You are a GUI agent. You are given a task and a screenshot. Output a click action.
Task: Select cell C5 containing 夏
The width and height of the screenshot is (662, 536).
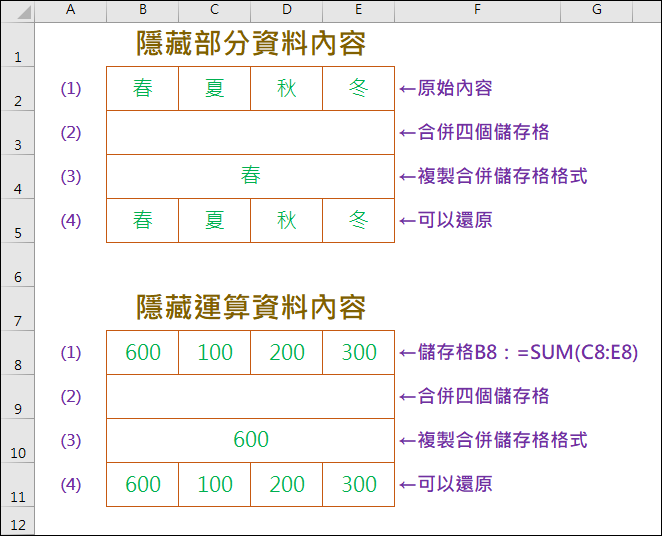(214, 221)
